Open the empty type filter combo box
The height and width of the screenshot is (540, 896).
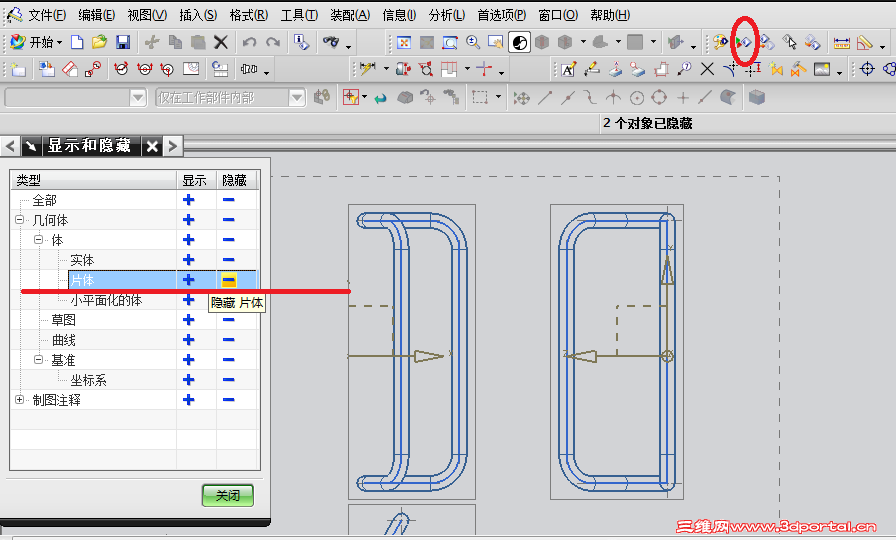[75, 98]
